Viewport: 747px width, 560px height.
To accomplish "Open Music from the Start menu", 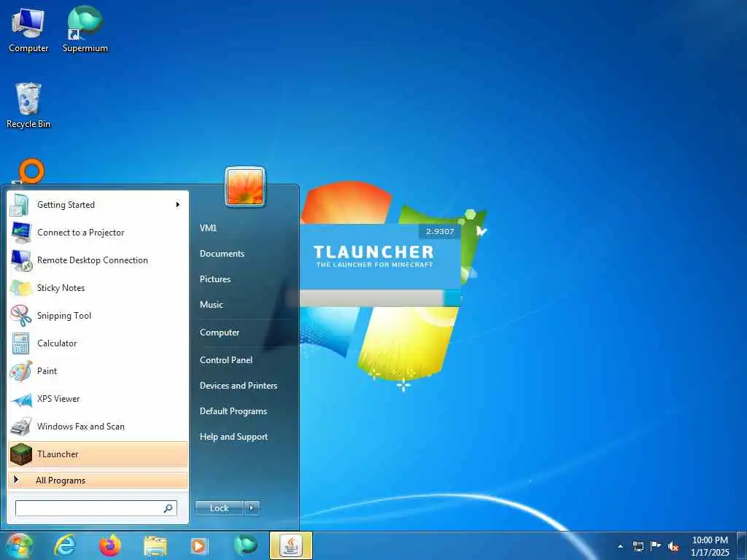I will 211,305.
